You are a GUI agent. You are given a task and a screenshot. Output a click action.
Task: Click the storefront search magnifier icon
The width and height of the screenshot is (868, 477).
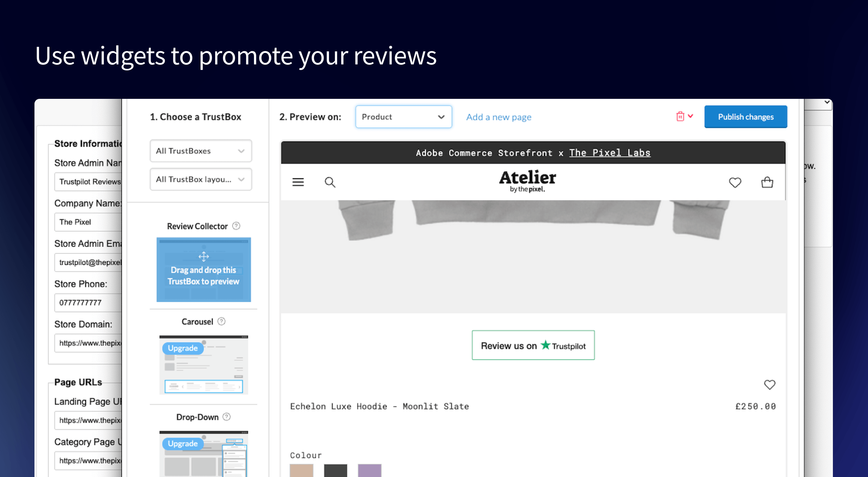click(x=330, y=182)
